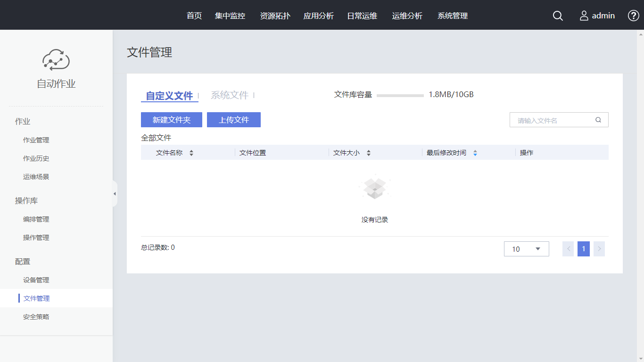Open the 系统管理 top menu
Screen dimensions: 644x362
(453, 16)
